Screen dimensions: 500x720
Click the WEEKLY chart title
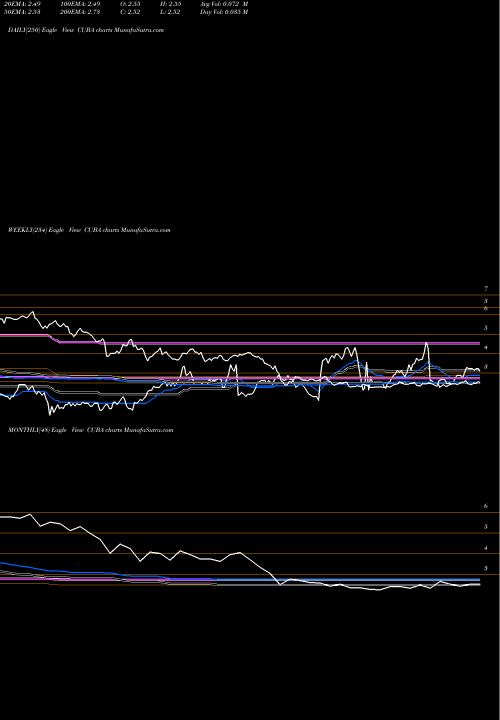pyautogui.click(x=89, y=230)
